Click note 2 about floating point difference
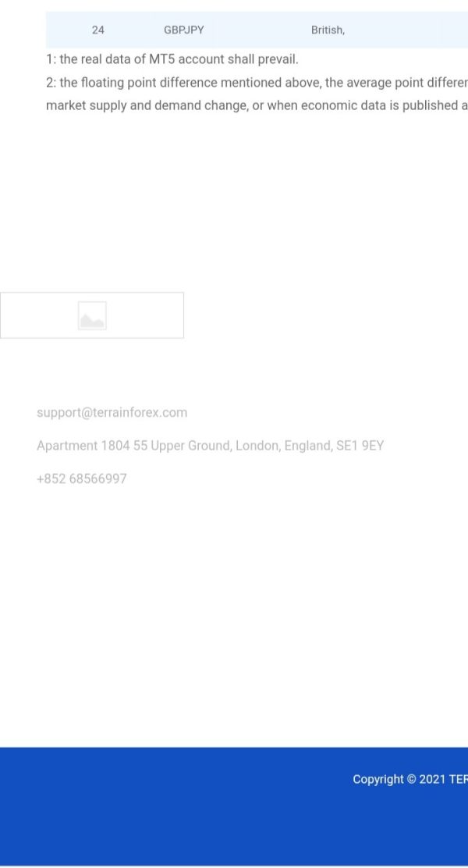Image resolution: width=468 pixels, height=868 pixels. point(257,83)
